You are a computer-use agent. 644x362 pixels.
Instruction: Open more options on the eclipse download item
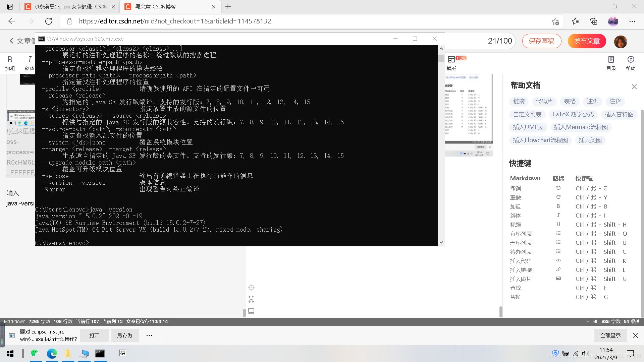tap(149, 335)
